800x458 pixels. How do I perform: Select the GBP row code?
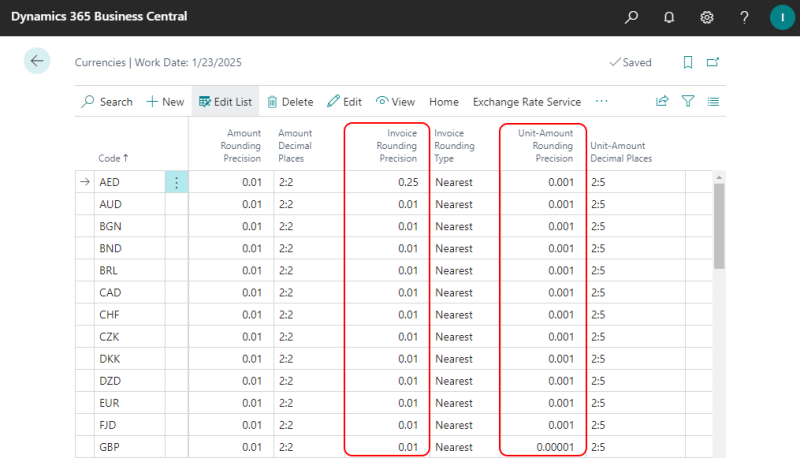109,447
